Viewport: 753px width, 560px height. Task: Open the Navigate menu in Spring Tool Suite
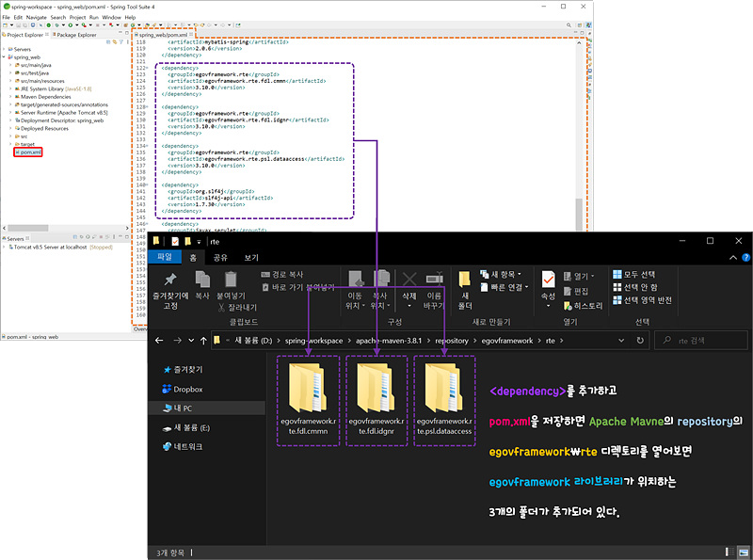coord(37,17)
